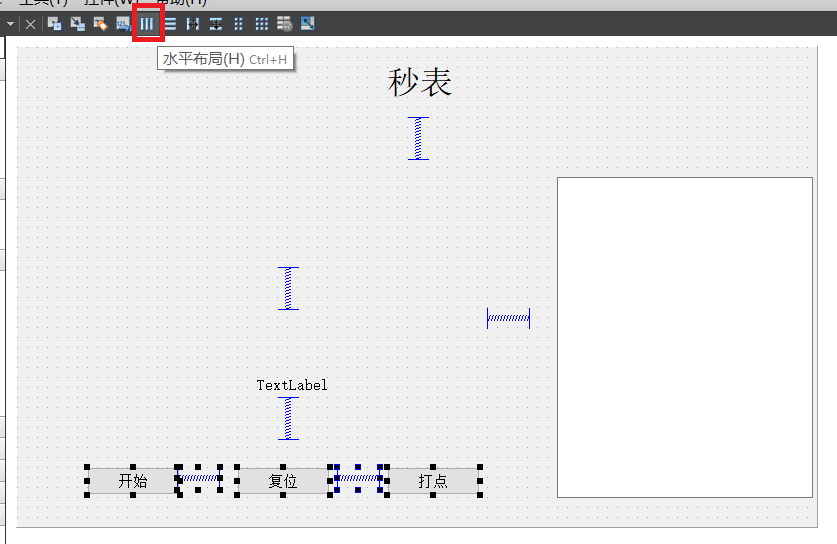
Task: Click the two-column form layout icon
Action: 239,24
